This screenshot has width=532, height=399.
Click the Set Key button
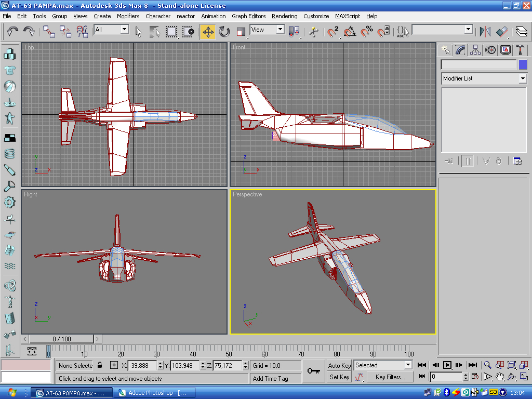[x=339, y=377]
